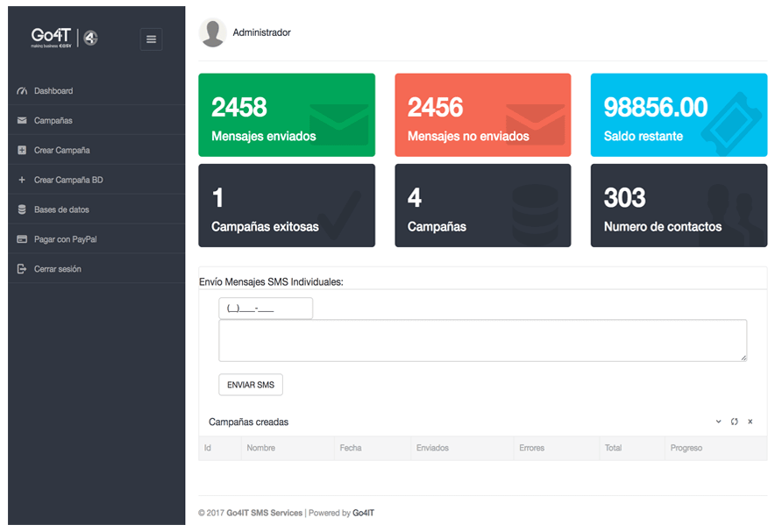Viewport: 782px width, 532px height.
Task: Refresh the Campañas creadas panel
Action: tap(734, 422)
